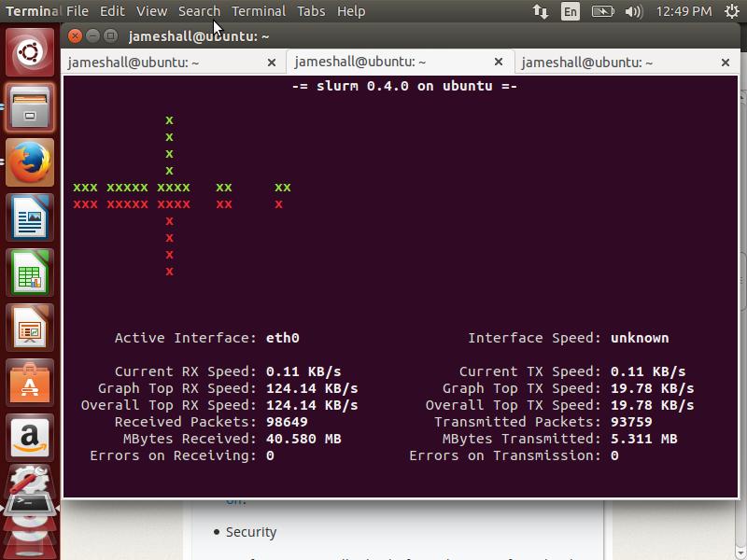Switch to the third terminal tab

pos(627,63)
